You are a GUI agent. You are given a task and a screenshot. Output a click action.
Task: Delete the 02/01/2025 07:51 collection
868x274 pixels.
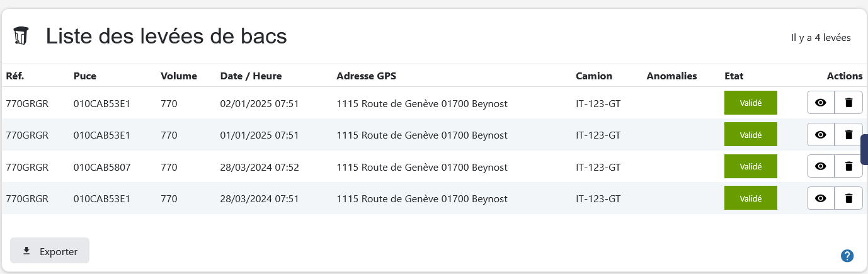pyautogui.click(x=848, y=103)
